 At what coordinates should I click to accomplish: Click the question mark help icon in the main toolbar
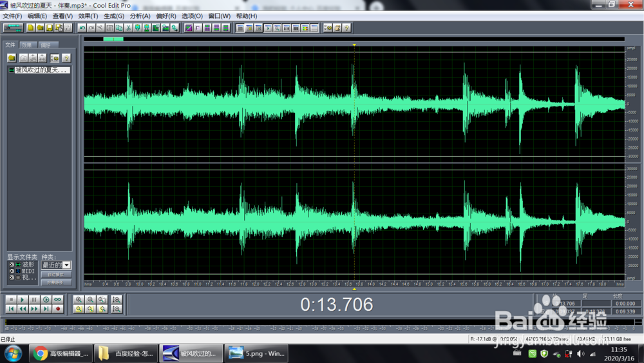(x=346, y=28)
